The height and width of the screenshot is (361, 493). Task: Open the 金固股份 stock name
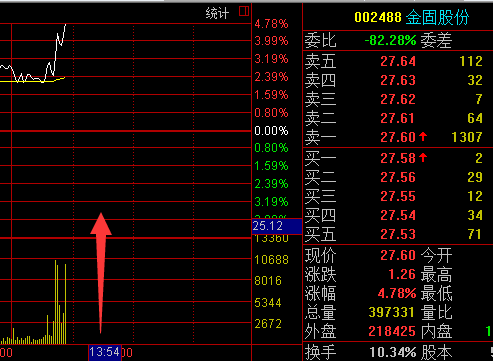click(437, 17)
